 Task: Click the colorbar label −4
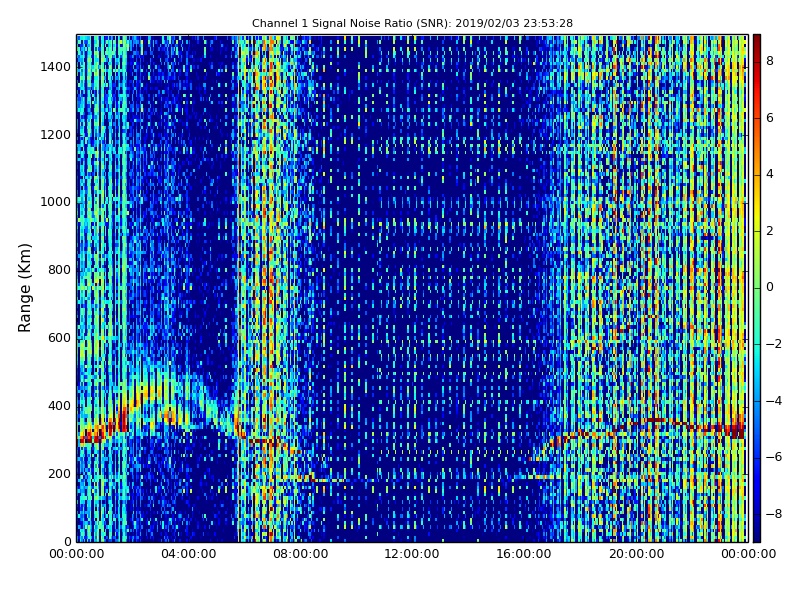pyautogui.click(x=774, y=401)
